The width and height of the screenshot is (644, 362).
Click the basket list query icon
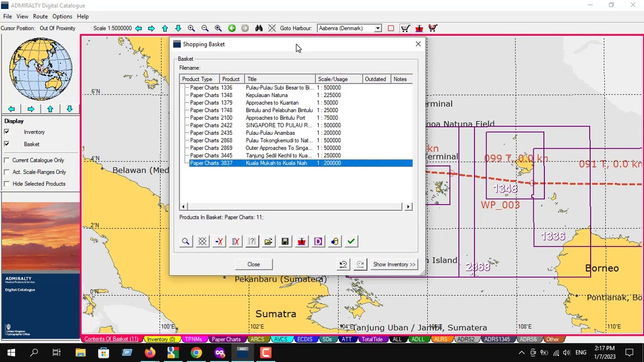252,242
